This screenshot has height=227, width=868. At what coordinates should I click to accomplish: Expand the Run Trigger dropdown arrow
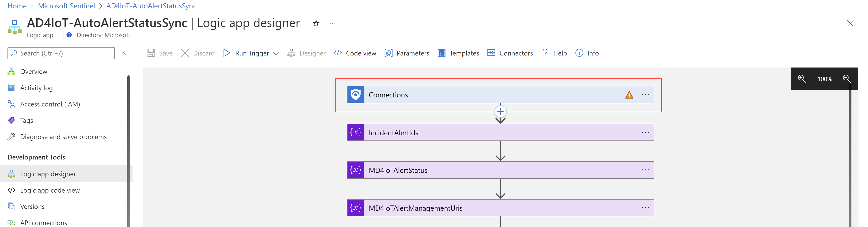coord(276,53)
